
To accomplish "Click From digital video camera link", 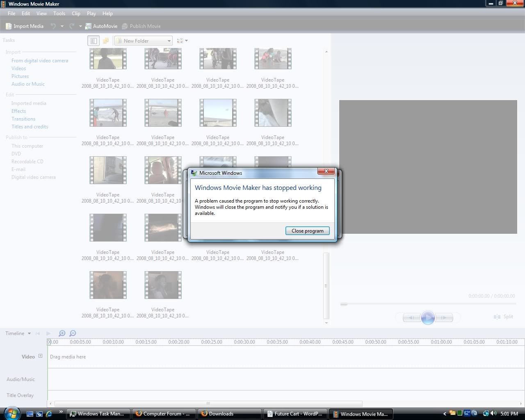I will pyautogui.click(x=40, y=61).
